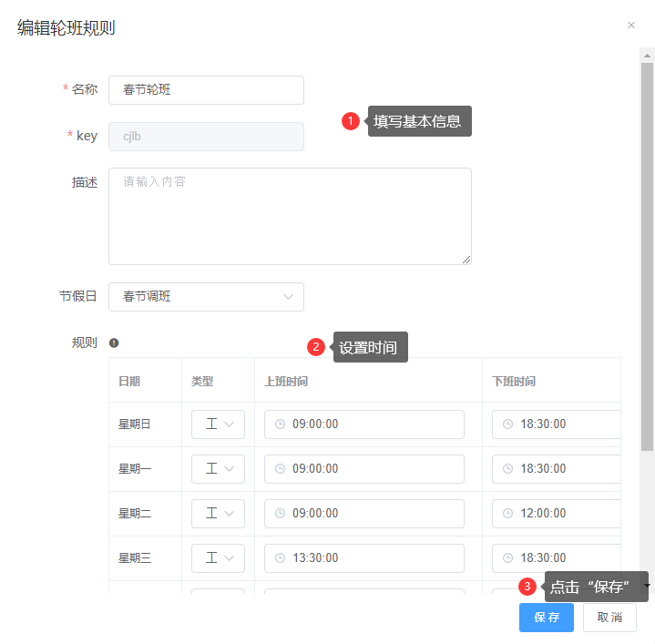The width and height of the screenshot is (655, 644).
Task: Edit 星期三 上班时间 13:30:00
Action: [x=363, y=558]
